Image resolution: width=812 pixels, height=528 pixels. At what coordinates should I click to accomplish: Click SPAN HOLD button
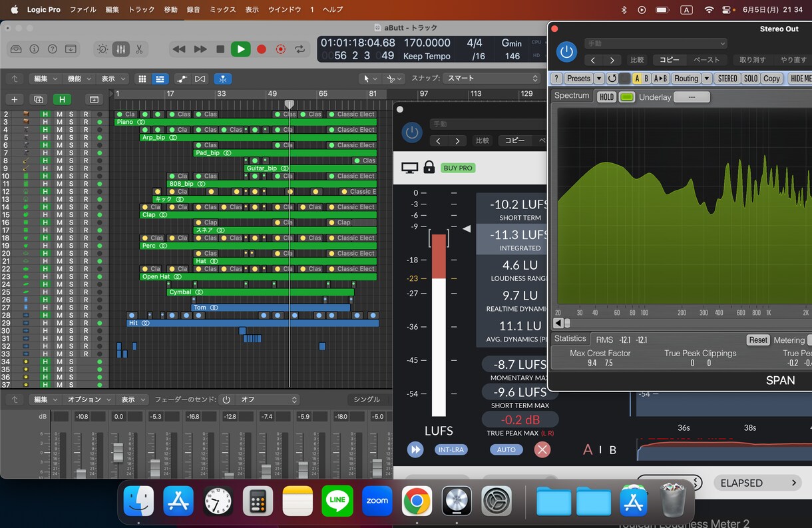point(606,97)
